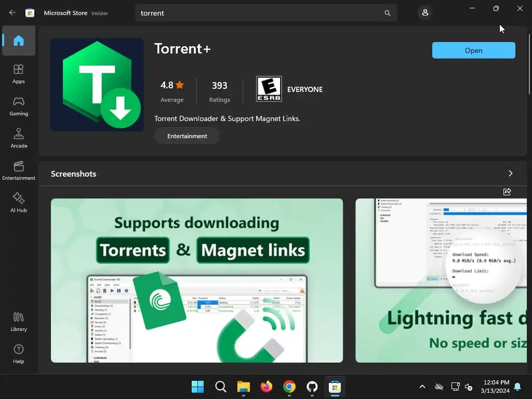Click the network display tray icon
532x399 pixels.
click(x=455, y=387)
